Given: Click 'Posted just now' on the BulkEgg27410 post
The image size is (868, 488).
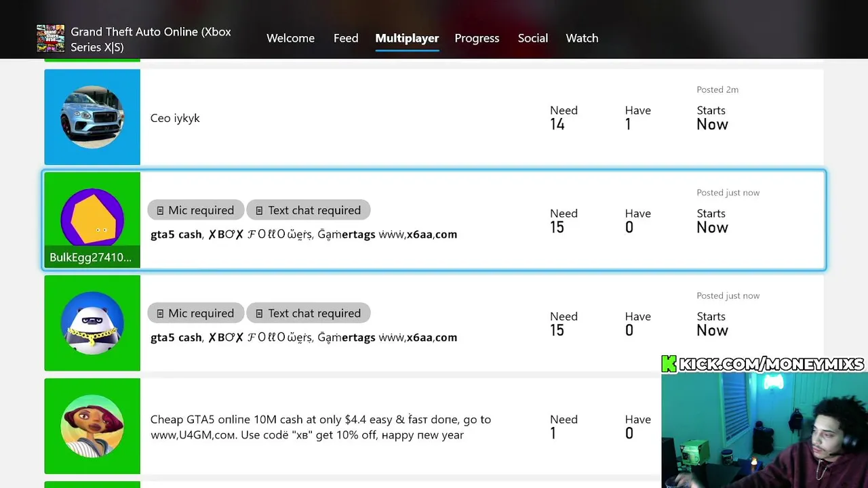Looking at the screenshot, I should pos(728,192).
